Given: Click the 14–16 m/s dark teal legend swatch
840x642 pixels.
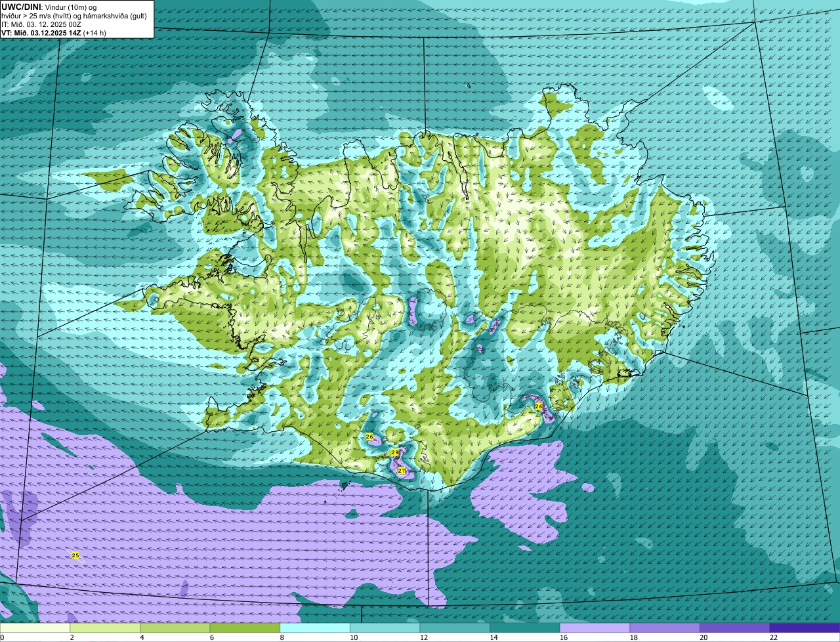Looking at the screenshot, I should click(525, 628).
